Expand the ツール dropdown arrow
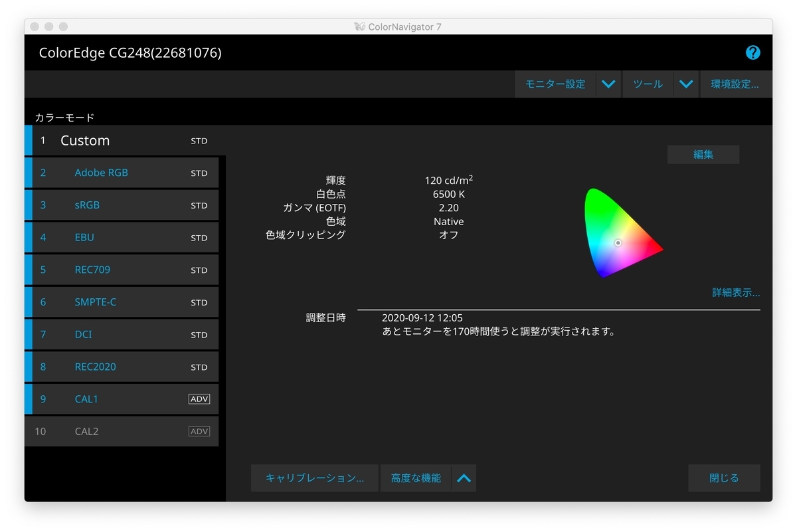 point(686,84)
